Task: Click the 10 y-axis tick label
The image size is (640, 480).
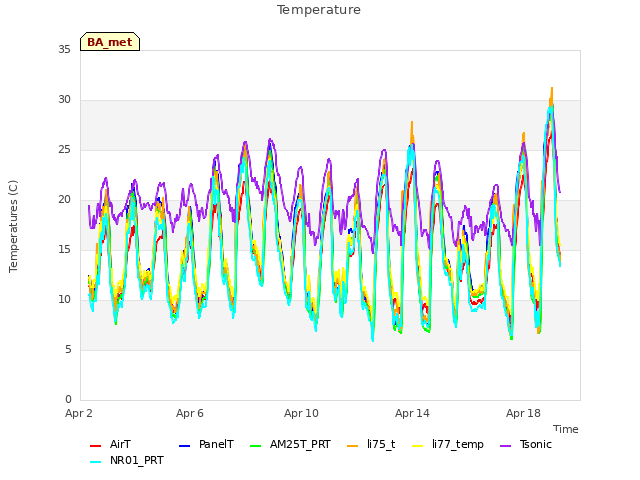Action: pyautogui.click(x=64, y=300)
